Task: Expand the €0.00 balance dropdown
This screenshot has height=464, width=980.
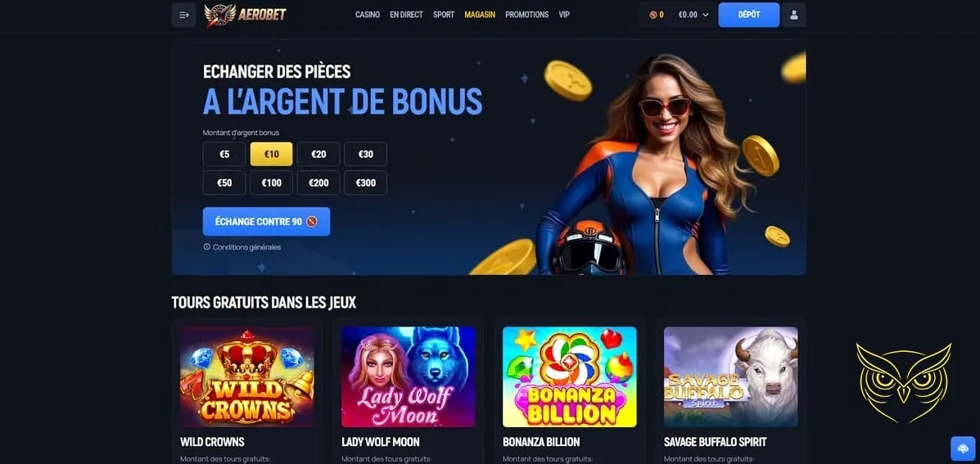Action: click(693, 15)
